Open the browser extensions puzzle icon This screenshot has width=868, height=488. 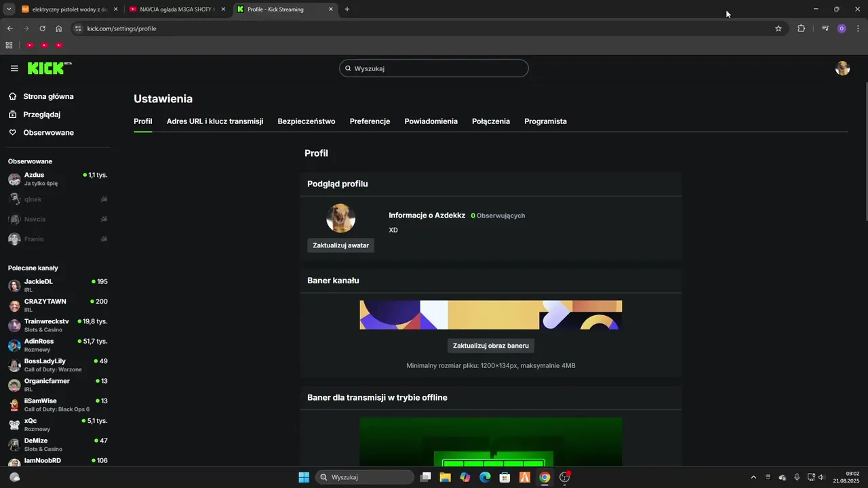(801, 28)
